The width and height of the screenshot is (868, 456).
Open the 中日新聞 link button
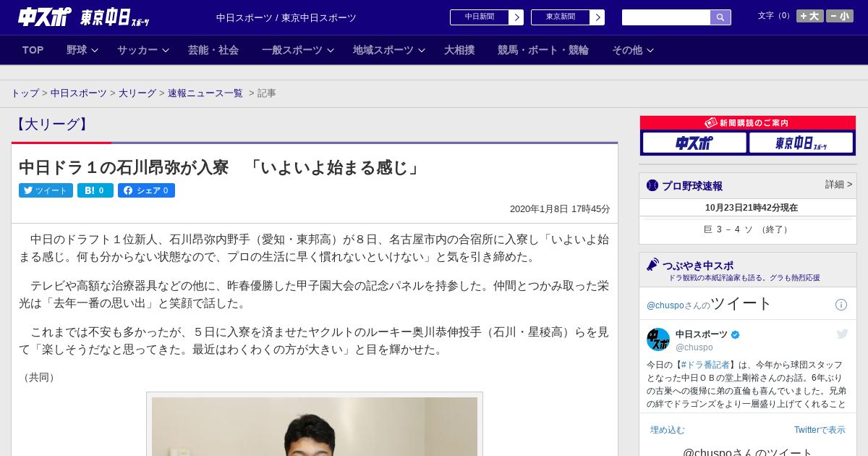coord(480,17)
